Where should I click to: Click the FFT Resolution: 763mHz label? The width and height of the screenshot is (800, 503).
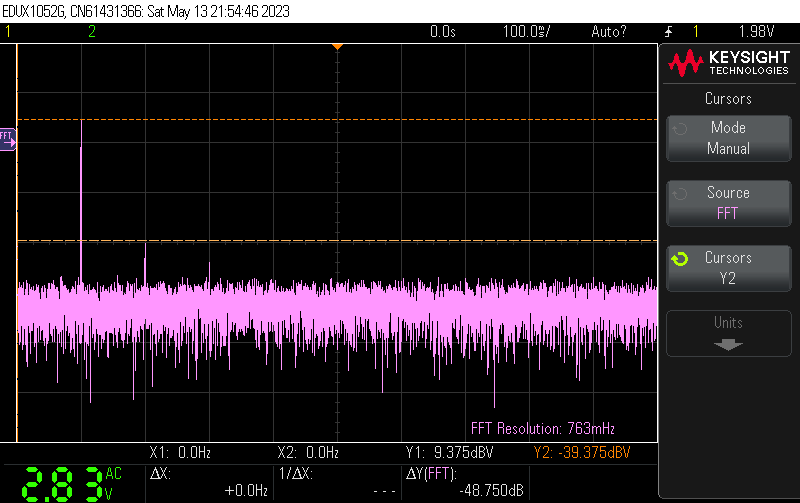tap(542, 429)
